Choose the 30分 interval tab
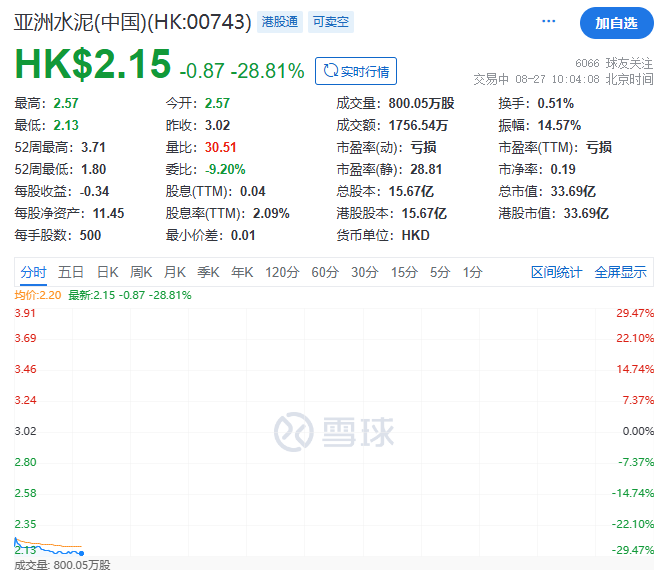This screenshot has height=570, width=663. (x=364, y=272)
